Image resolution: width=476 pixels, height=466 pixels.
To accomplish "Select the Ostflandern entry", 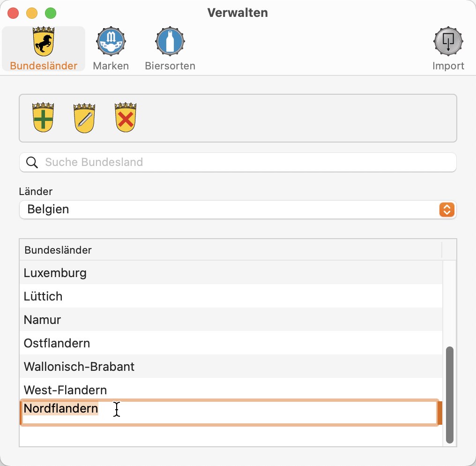I will point(231,343).
